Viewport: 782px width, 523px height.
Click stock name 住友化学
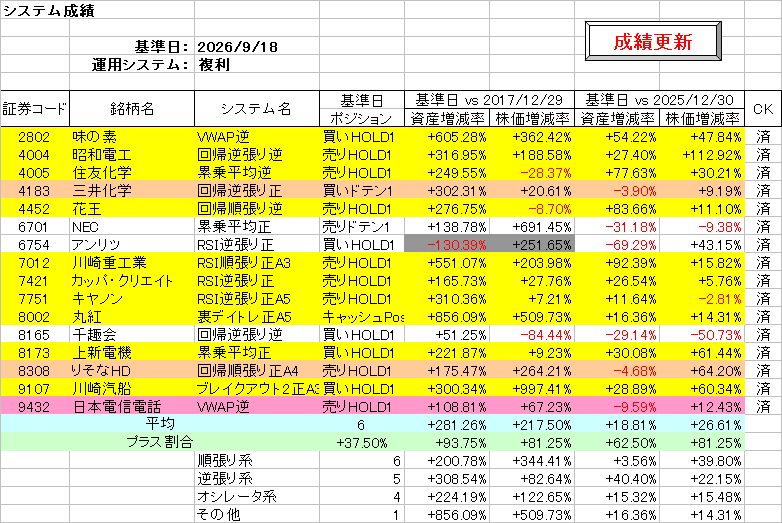tap(102, 173)
